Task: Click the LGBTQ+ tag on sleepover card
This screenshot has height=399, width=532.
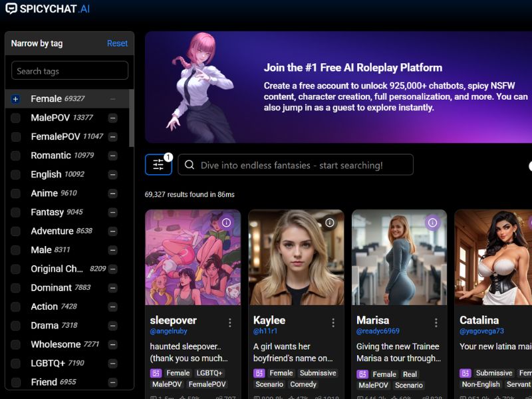Action: pos(209,373)
